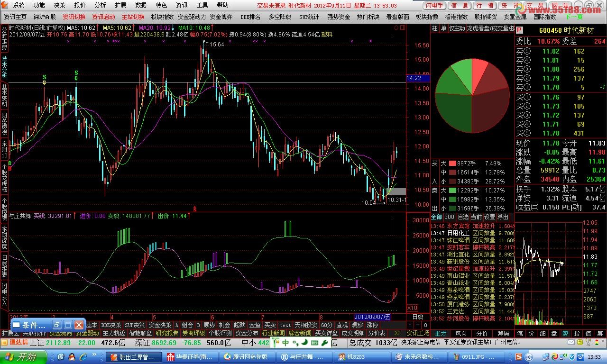
Task: Switch to 技术分析 side tab
Action: (4, 67)
